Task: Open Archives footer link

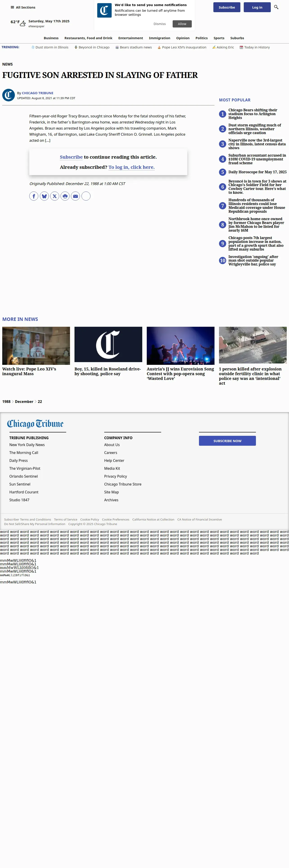Action: pyautogui.click(x=111, y=500)
